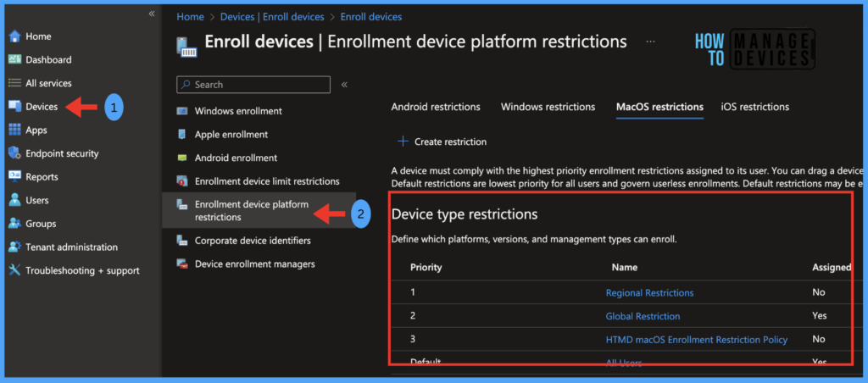The image size is (868, 383).
Task: Click Device enrollment managers icon
Action: [182, 264]
